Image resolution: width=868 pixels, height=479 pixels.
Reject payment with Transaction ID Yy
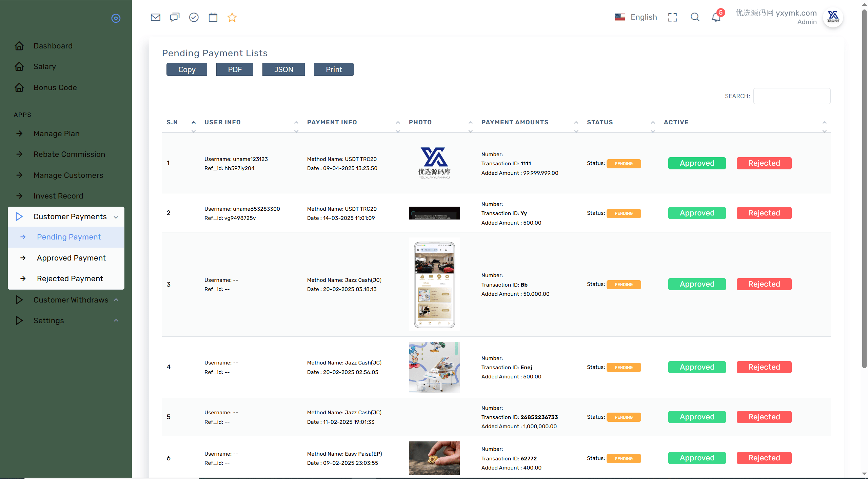pyautogui.click(x=764, y=213)
